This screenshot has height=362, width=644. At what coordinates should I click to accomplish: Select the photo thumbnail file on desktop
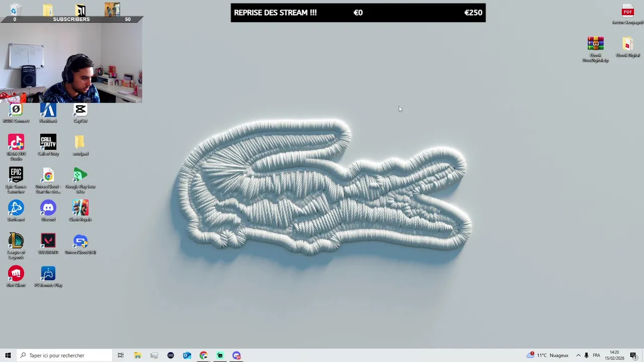(112, 10)
